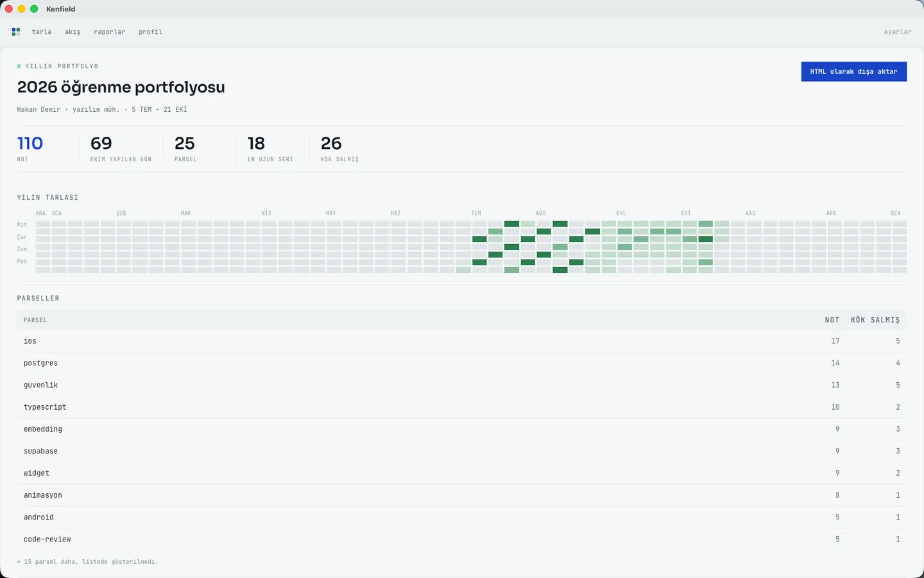This screenshot has height=578, width=924.
Task: Select the supabase parsel row
Action: pyautogui.click(x=462, y=451)
